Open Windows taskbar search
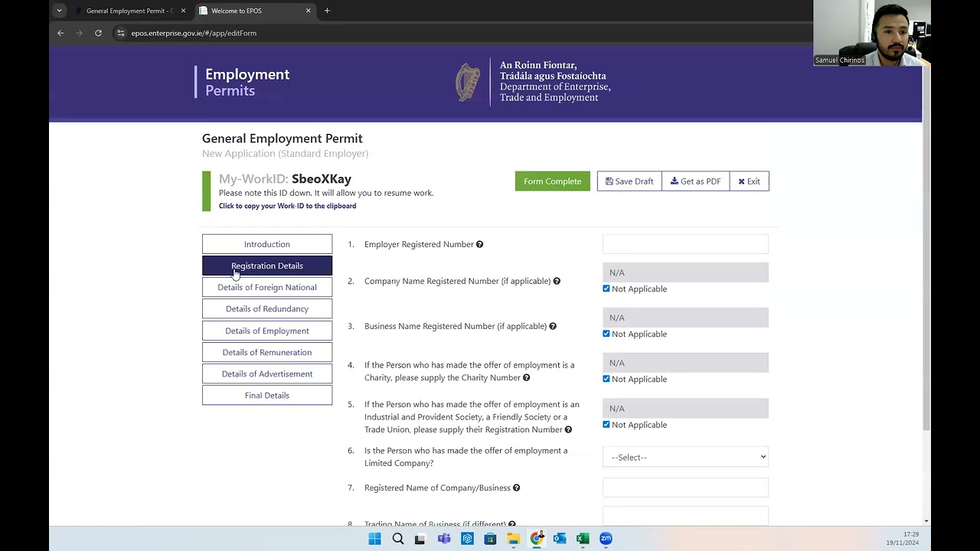Image resolution: width=980 pixels, height=551 pixels. tap(398, 539)
